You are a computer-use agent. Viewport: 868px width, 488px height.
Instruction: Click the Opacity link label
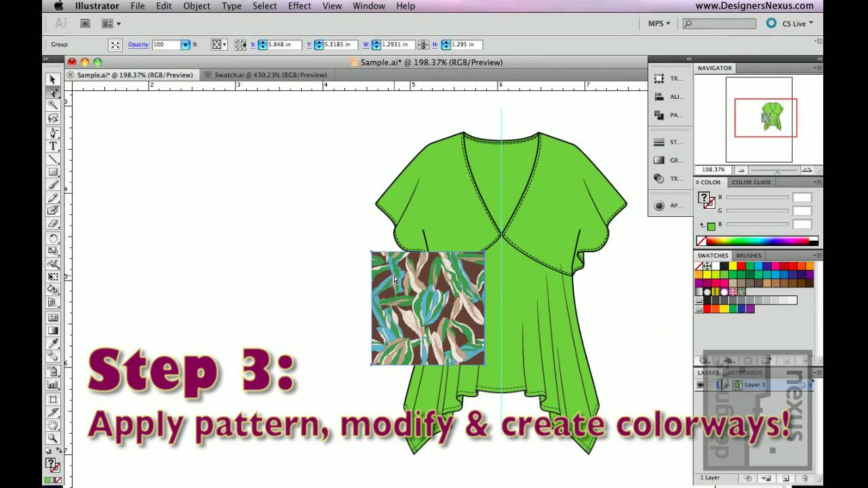coord(138,45)
